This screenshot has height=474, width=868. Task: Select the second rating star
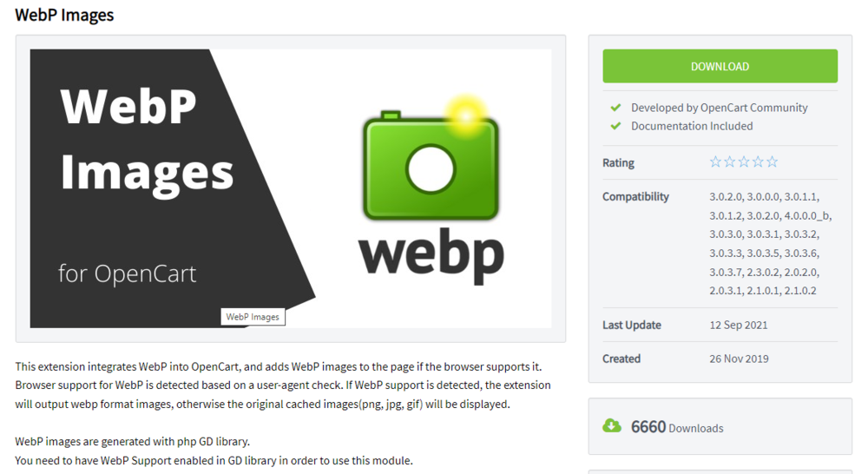coord(730,161)
